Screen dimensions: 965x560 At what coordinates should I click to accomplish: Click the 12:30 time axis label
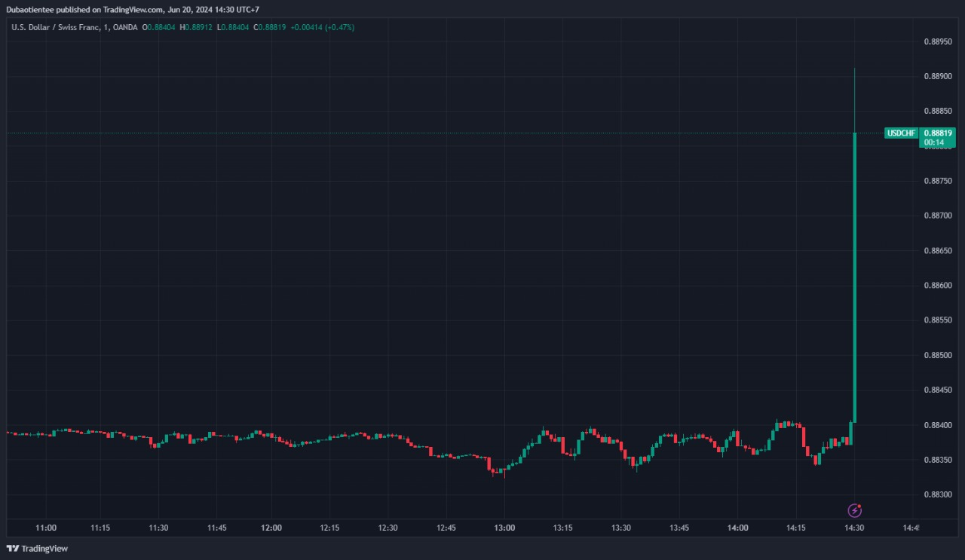(x=388, y=528)
